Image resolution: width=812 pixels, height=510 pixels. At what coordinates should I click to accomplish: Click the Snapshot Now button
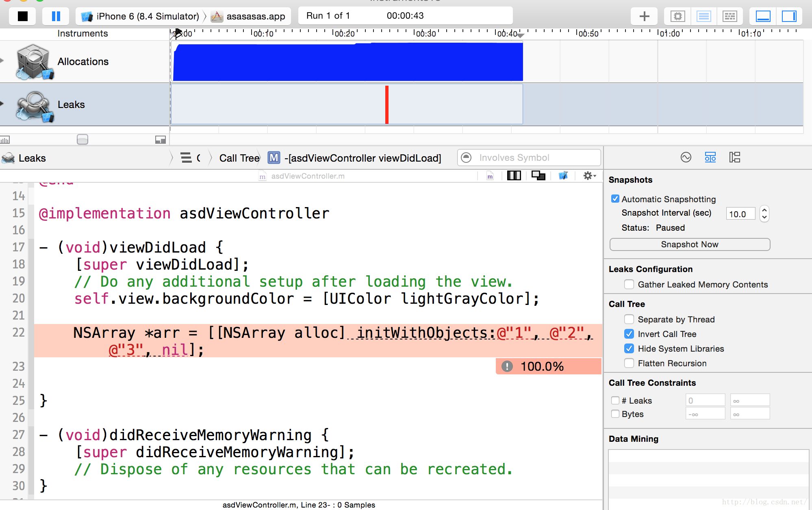(690, 243)
